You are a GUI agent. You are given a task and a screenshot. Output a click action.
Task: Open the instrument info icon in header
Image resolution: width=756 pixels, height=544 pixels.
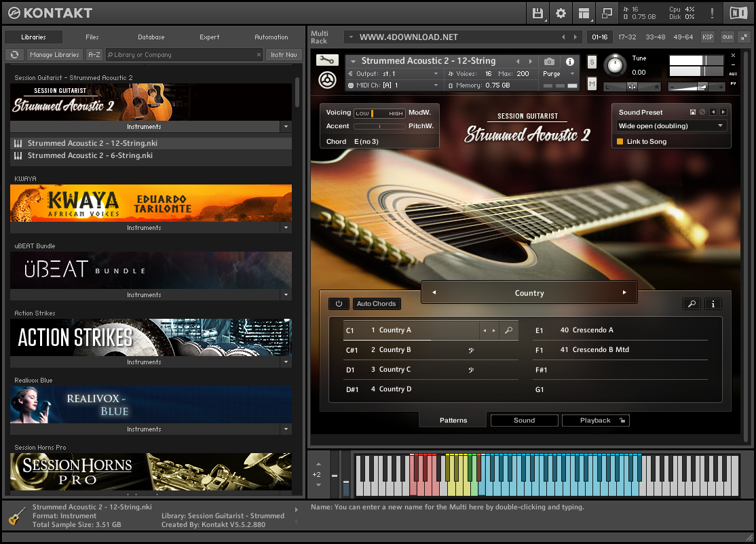click(570, 62)
